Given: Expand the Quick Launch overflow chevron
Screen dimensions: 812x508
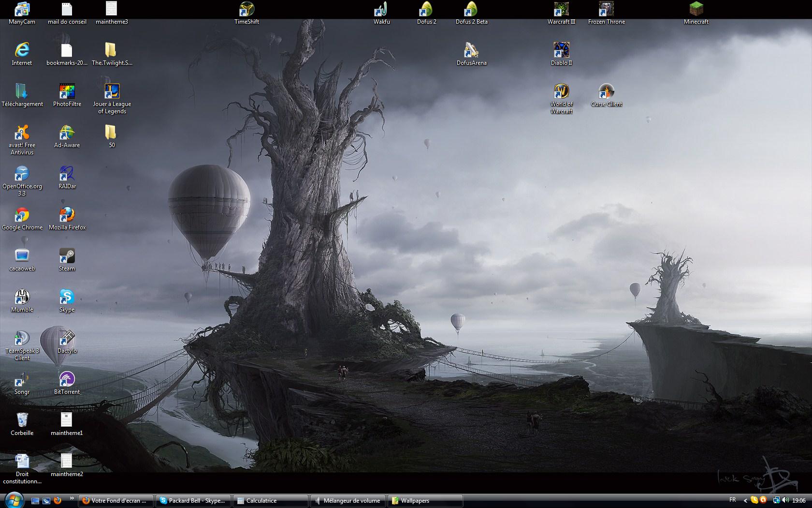Looking at the screenshot, I should point(72,498).
